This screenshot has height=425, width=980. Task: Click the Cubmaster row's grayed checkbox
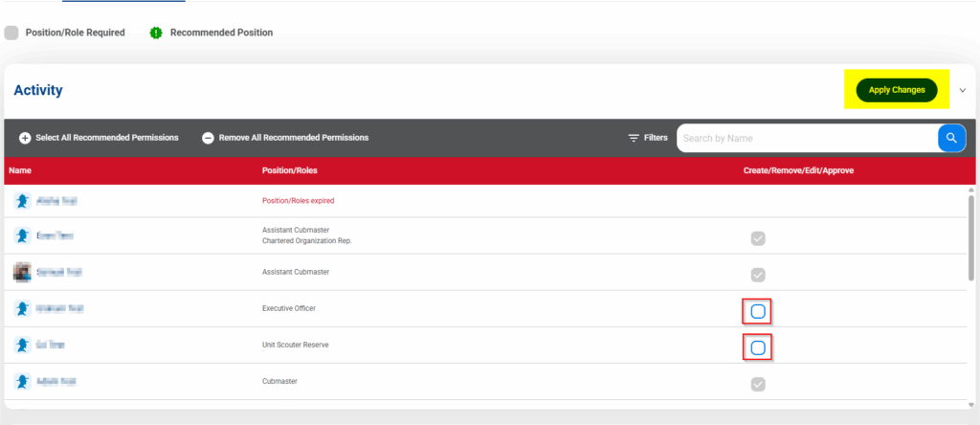[x=758, y=384]
